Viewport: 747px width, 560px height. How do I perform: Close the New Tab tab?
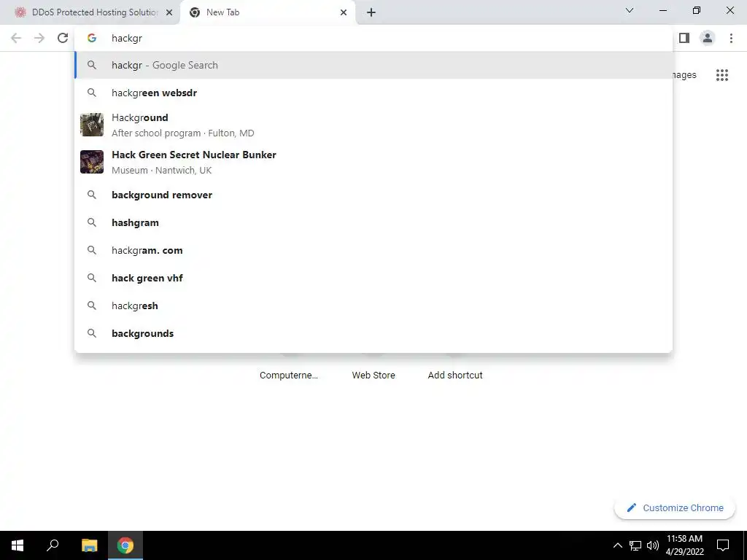coord(344,12)
